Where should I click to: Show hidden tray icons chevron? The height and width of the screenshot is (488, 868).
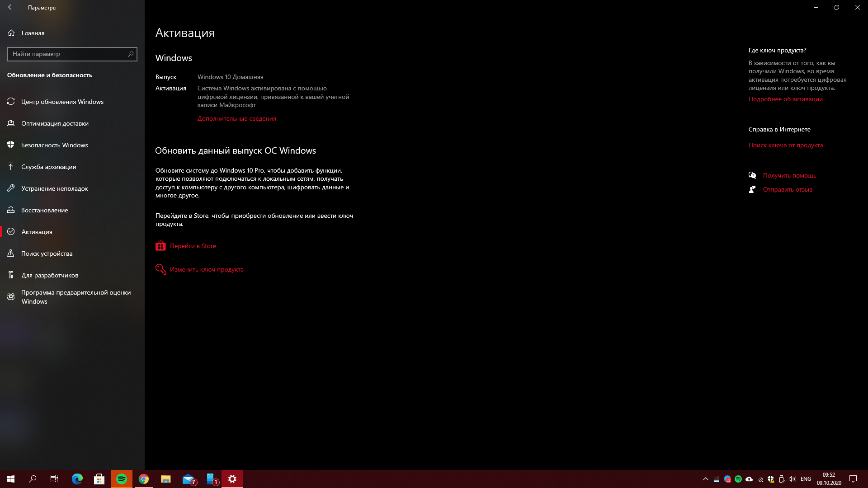point(705,479)
